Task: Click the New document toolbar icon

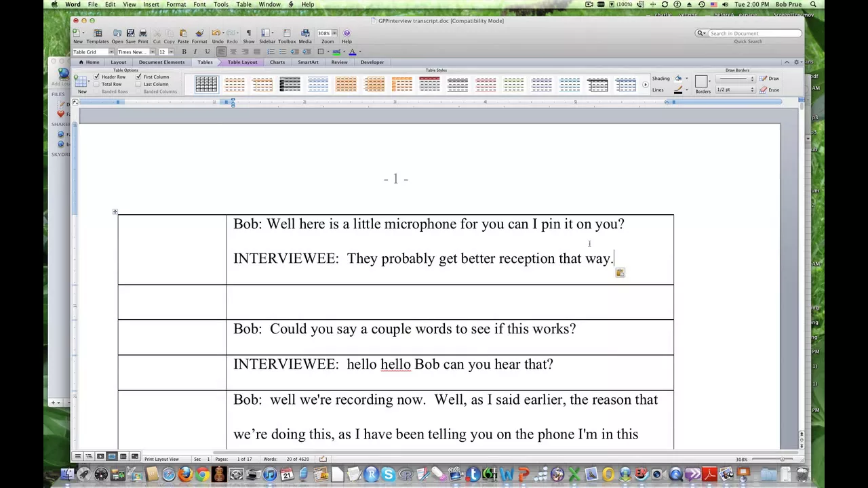Action: pos(78,33)
